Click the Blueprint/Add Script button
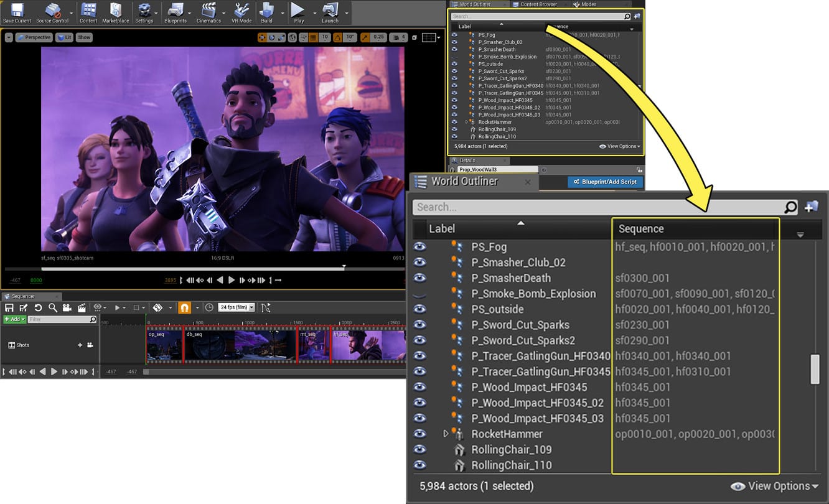Screen dimensions: 829x504 coord(605,182)
